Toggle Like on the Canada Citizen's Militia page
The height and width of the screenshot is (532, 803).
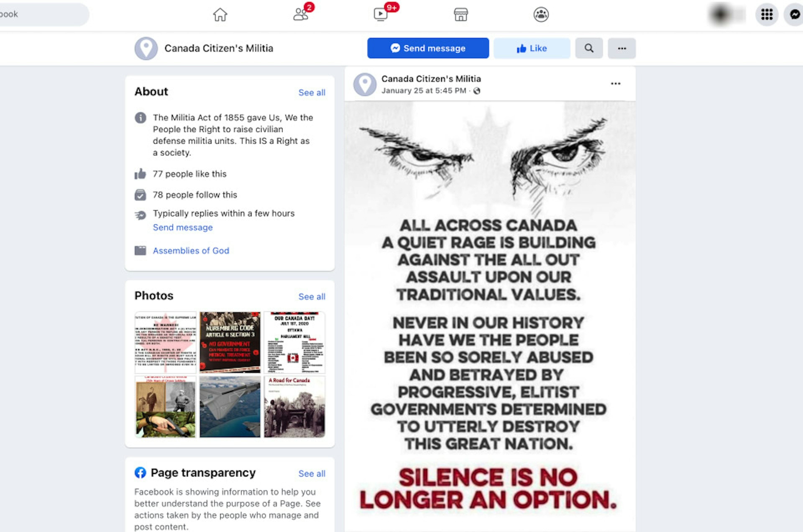click(x=532, y=48)
